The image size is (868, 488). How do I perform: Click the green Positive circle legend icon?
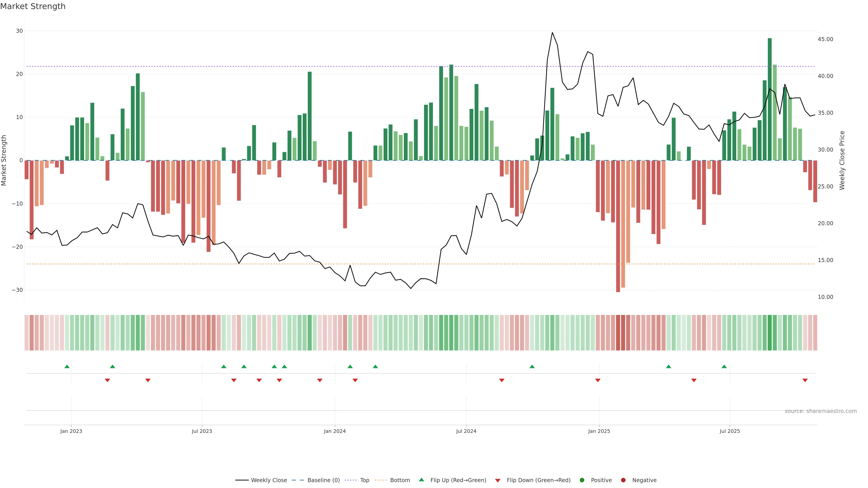[582, 480]
